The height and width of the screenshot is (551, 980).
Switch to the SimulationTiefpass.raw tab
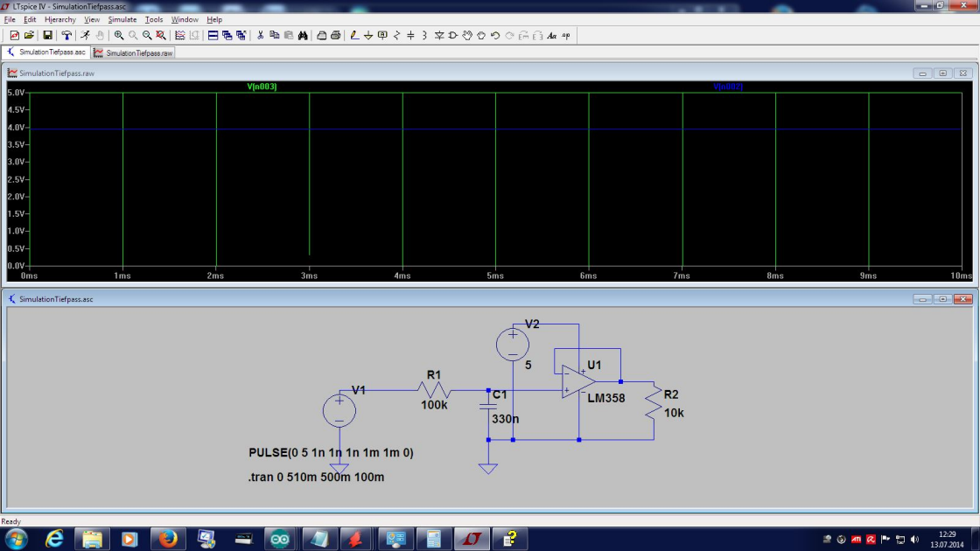[133, 53]
